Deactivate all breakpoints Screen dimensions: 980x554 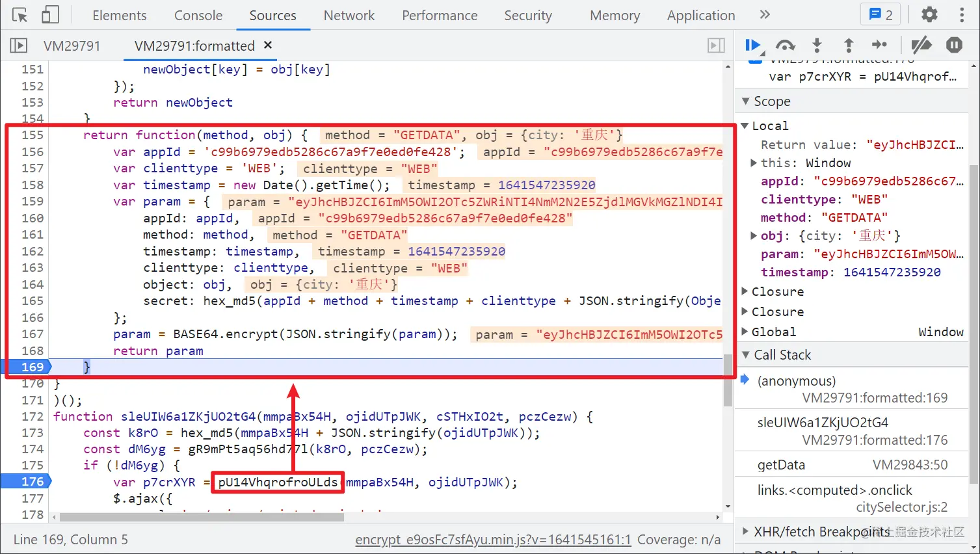tap(921, 45)
